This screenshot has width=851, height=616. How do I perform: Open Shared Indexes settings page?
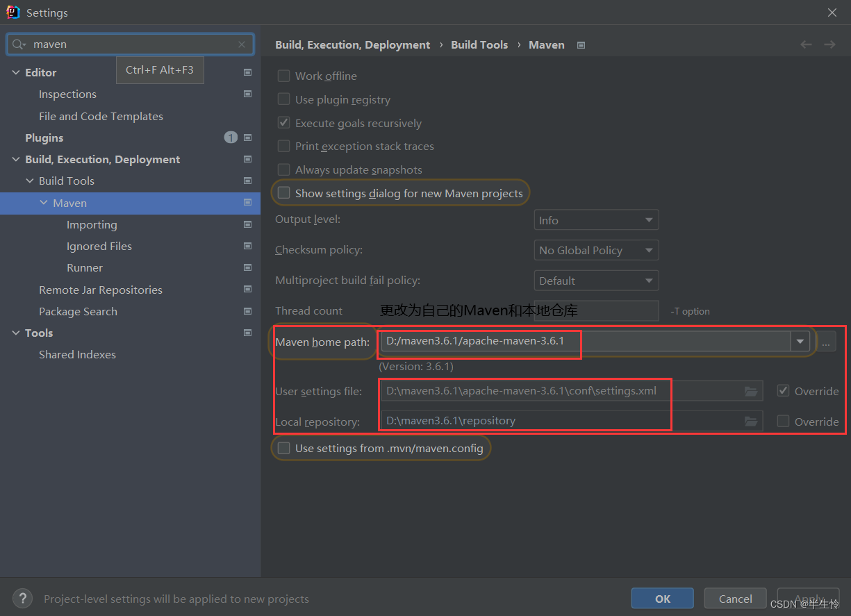(77, 354)
